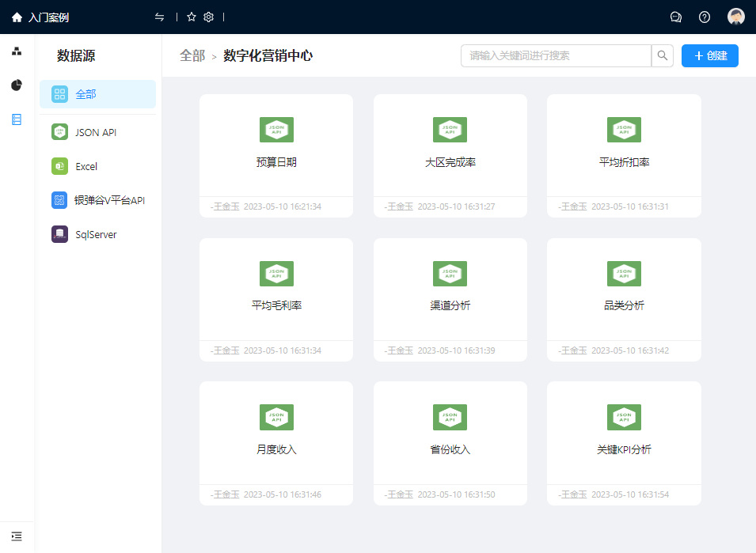
Task: Open the pie chart icon in left rail
Action: [x=17, y=85]
